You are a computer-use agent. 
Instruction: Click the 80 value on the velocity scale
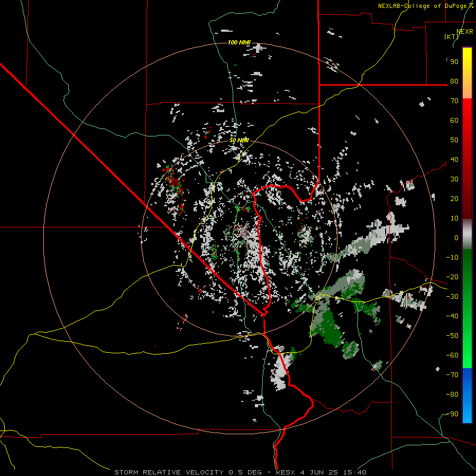pos(454,81)
